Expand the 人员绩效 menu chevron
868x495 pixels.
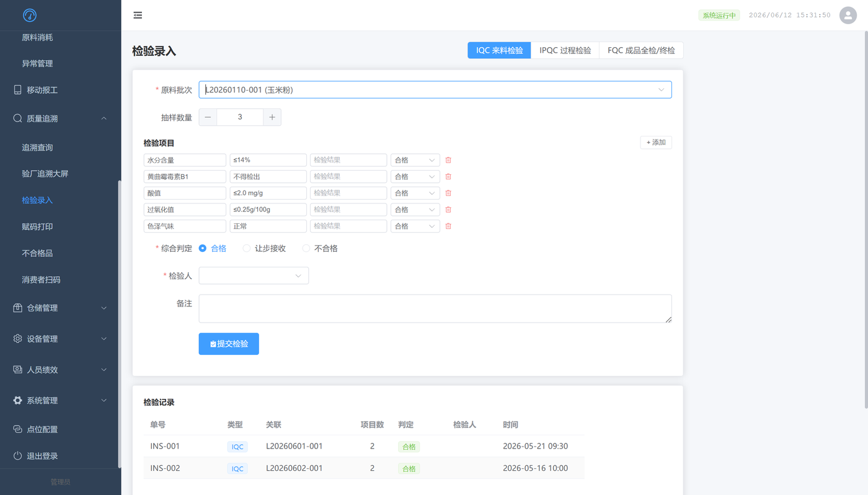(x=104, y=370)
